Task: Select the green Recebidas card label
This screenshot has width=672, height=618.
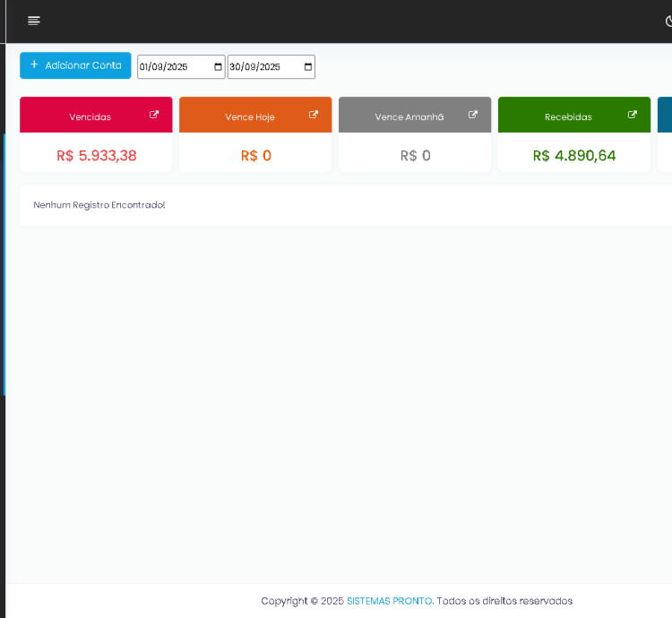Action: tap(568, 117)
